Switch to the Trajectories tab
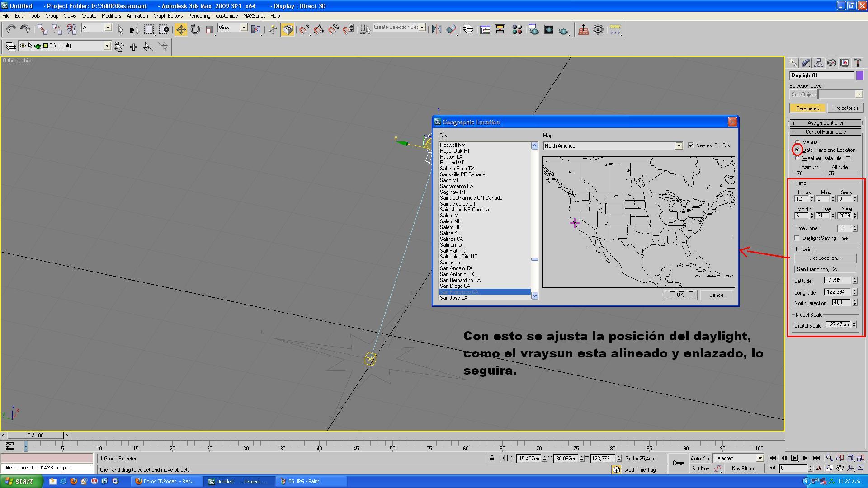The height and width of the screenshot is (488, 868). (845, 108)
